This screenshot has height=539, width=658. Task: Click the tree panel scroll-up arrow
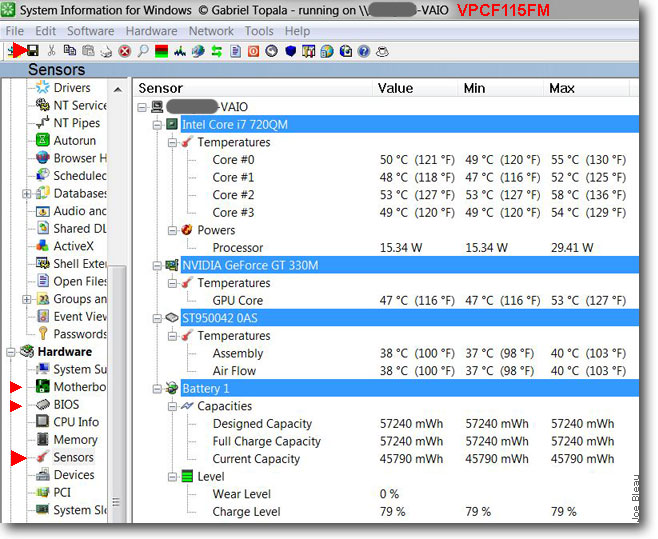(118, 89)
